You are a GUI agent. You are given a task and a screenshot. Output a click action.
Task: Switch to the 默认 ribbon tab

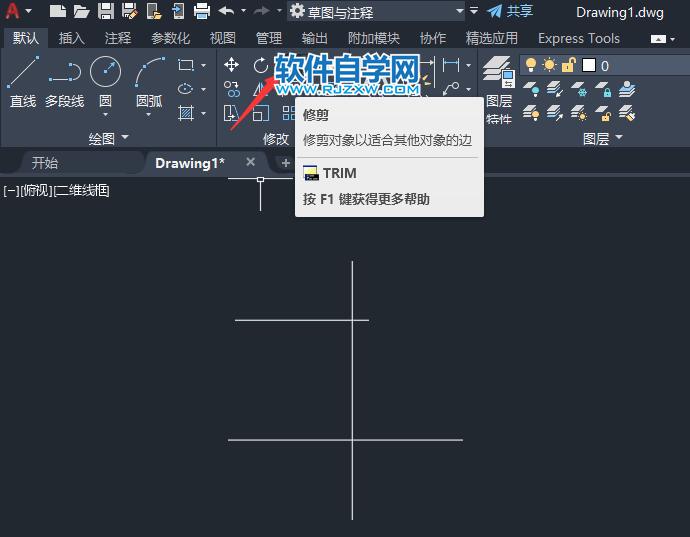point(26,38)
